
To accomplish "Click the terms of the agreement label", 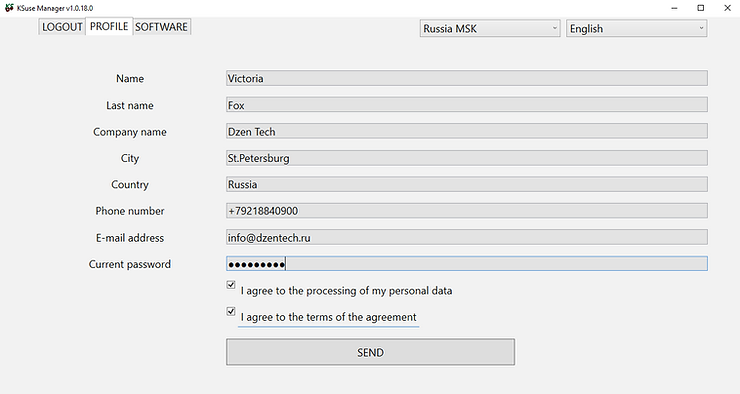I will [x=328, y=317].
